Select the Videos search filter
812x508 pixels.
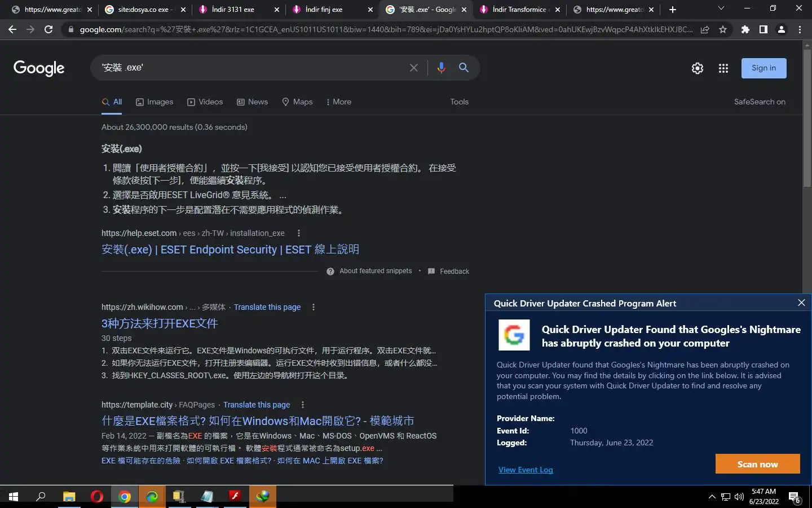point(205,102)
